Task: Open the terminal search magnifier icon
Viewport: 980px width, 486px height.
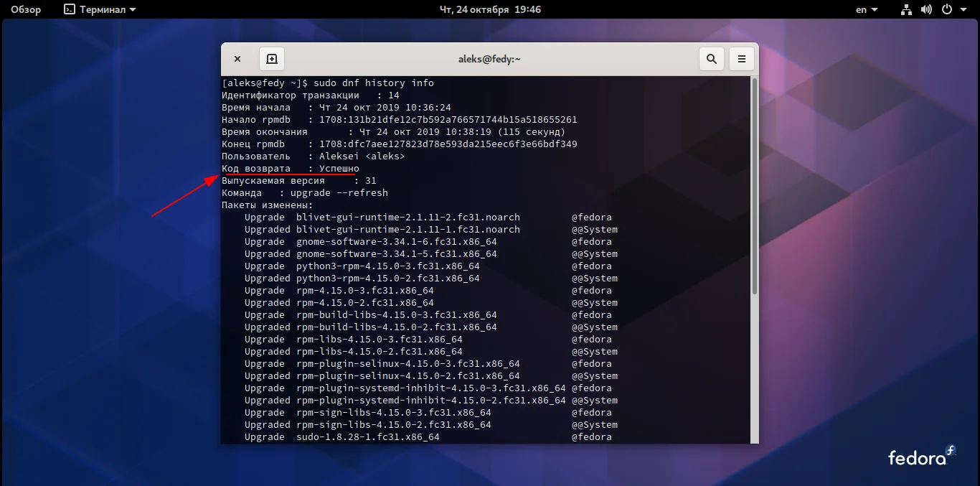Action: (712, 59)
